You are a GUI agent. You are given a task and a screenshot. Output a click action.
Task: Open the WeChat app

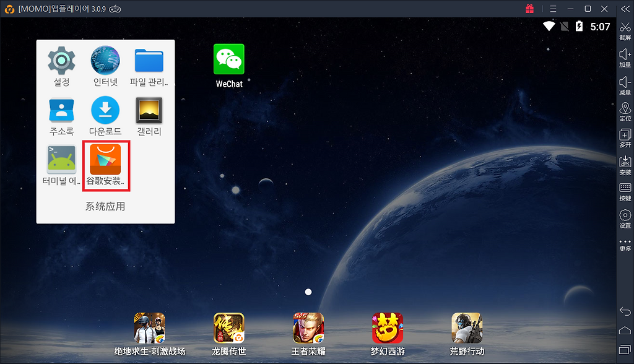click(228, 60)
